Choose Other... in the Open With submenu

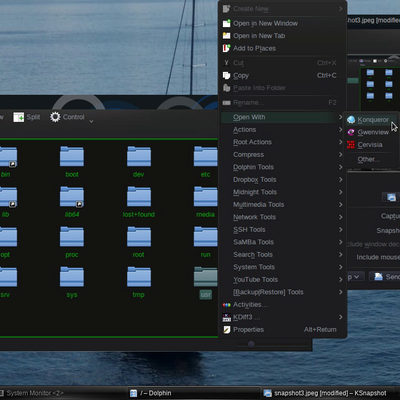[370, 159]
